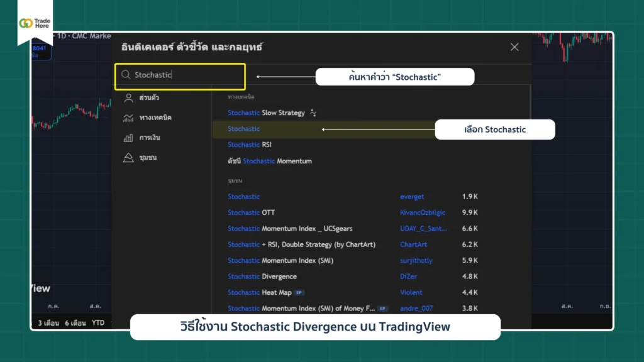This screenshot has width=644, height=362.
Task: Click the results list scrollbar
Action: click(530, 102)
